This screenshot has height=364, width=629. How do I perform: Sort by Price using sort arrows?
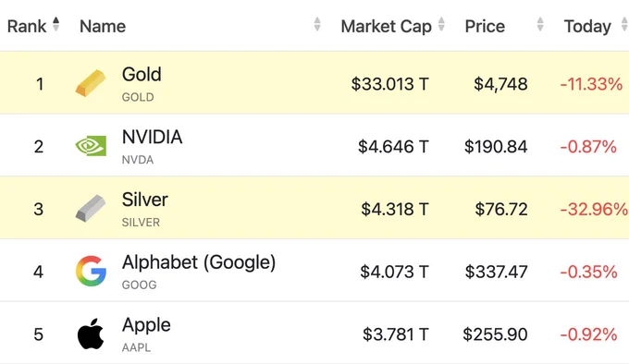(540, 24)
